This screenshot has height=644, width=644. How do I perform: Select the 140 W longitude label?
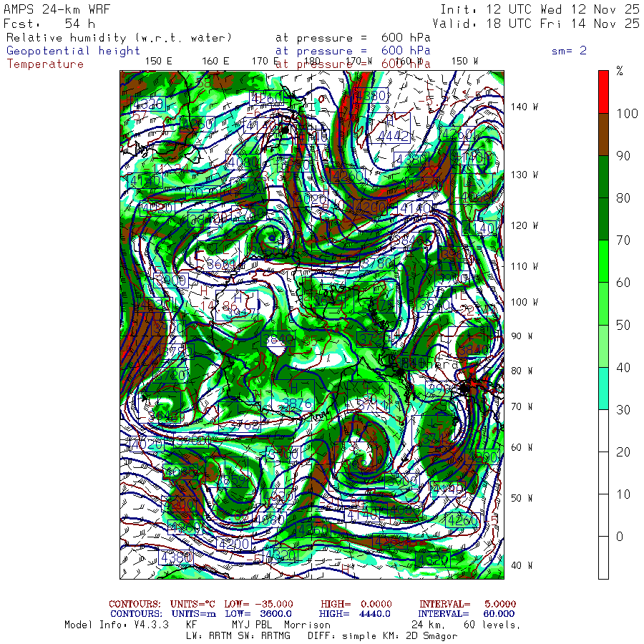point(524,107)
